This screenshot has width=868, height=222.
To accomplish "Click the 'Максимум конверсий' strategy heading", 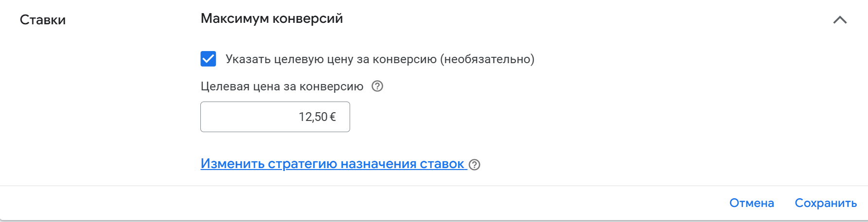I will [271, 18].
